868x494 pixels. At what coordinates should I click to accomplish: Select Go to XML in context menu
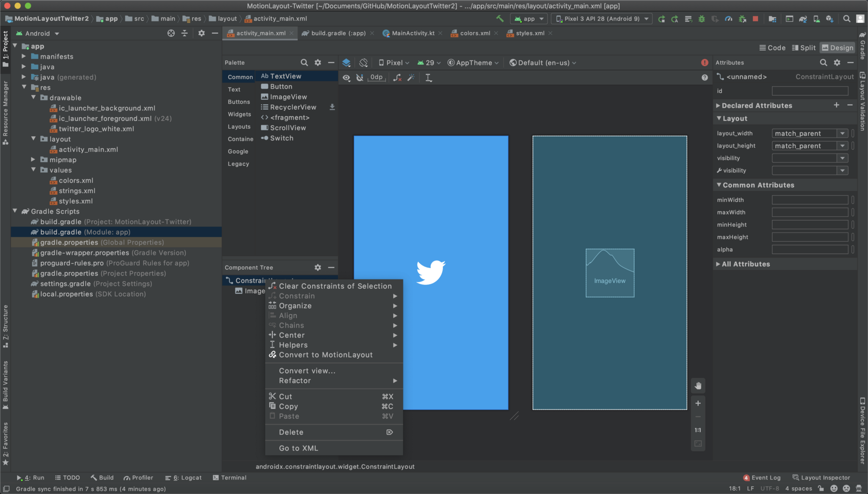click(x=299, y=448)
